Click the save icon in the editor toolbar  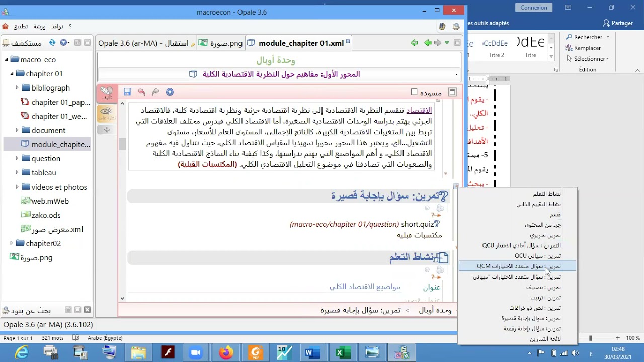(x=127, y=92)
